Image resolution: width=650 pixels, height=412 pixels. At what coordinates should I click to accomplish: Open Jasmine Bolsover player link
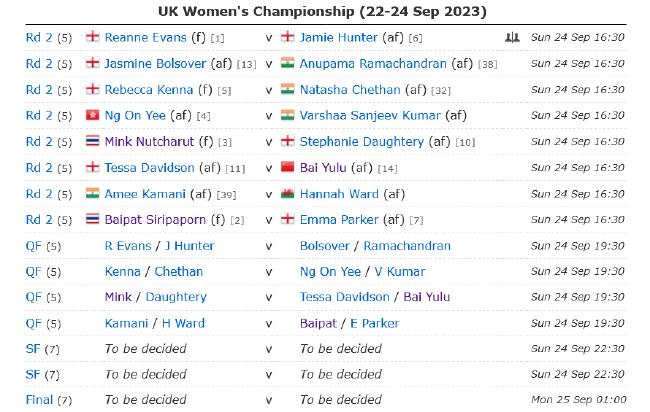pos(155,64)
